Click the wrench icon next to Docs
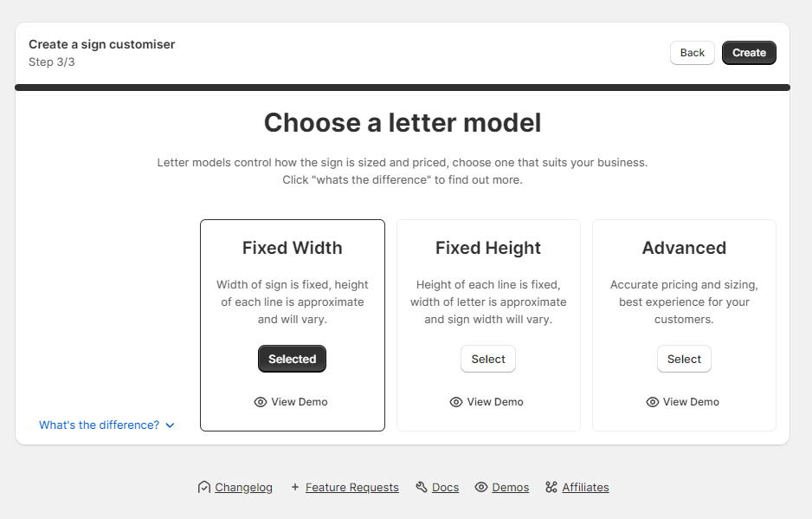 click(x=422, y=487)
